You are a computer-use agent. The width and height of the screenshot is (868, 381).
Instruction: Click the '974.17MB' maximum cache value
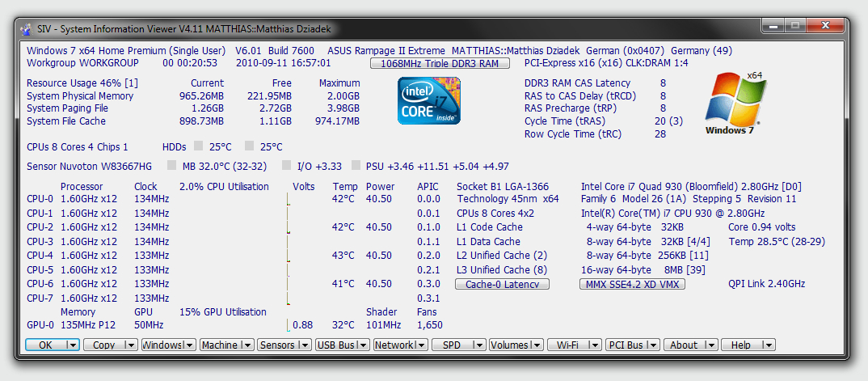(337, 121)
